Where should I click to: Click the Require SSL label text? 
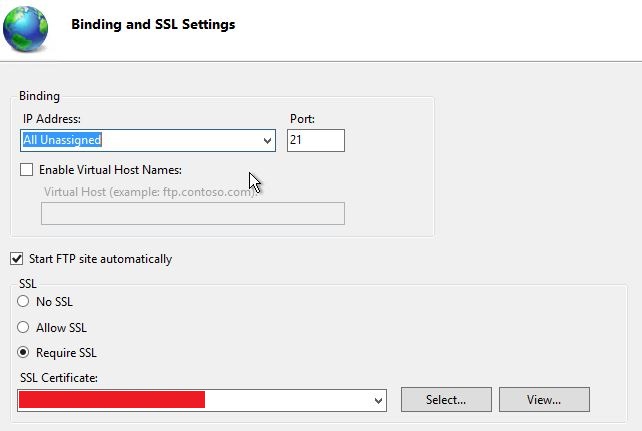click(x=66, y=353)
